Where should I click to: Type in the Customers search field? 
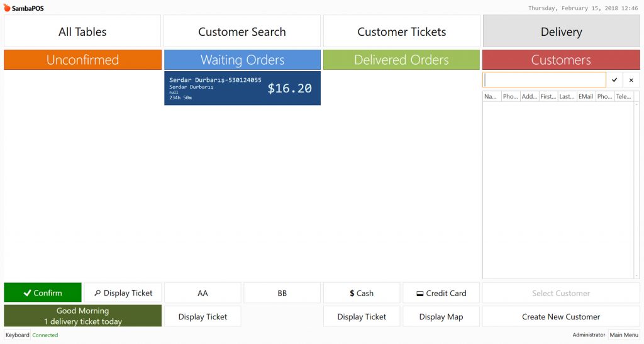544,80
